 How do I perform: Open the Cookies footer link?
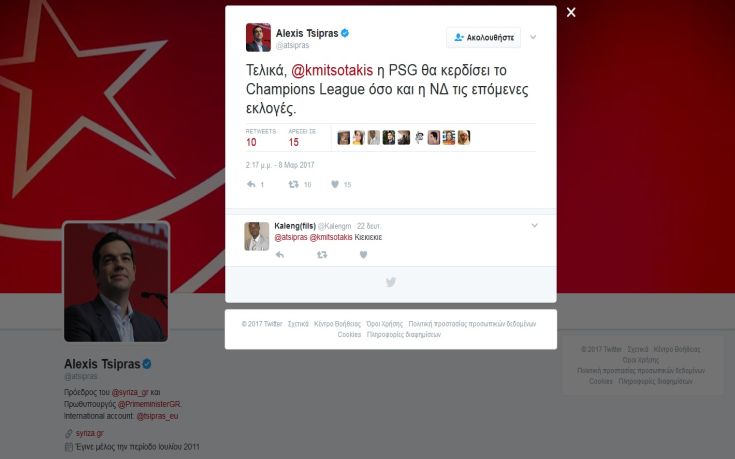point(349,335)
